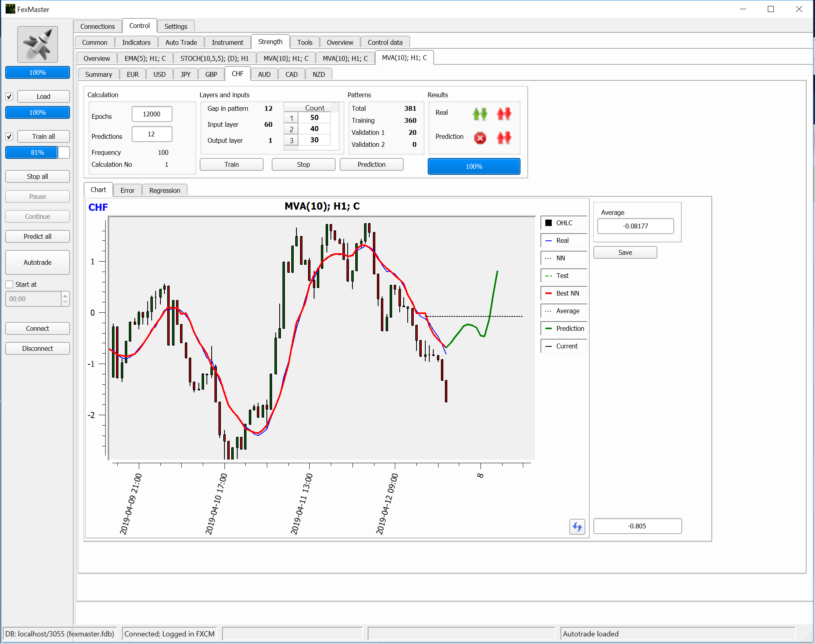The width and height of the screenshot is (815, 644).
Task: Click the red X Prediction result icon
Action: tap(480, 138)
